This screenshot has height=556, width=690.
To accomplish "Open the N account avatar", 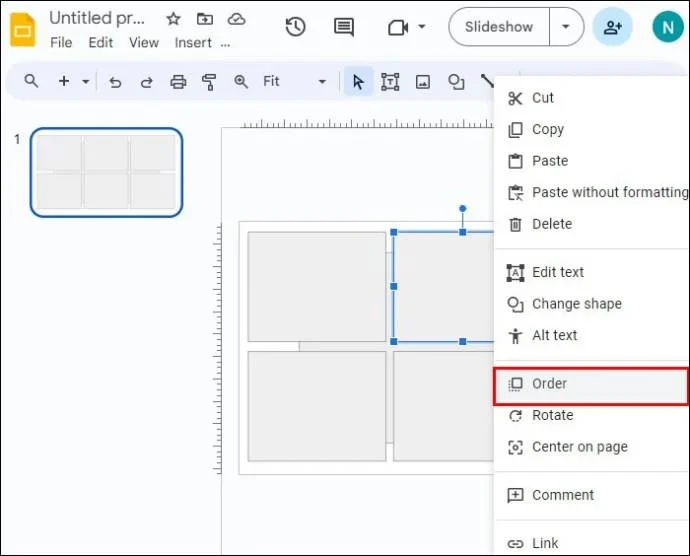I will click(x=668, y=27).
